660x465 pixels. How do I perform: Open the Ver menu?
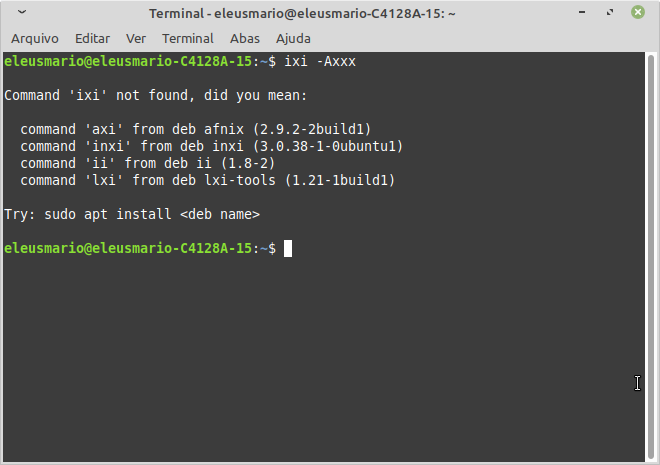pos(136,39)
